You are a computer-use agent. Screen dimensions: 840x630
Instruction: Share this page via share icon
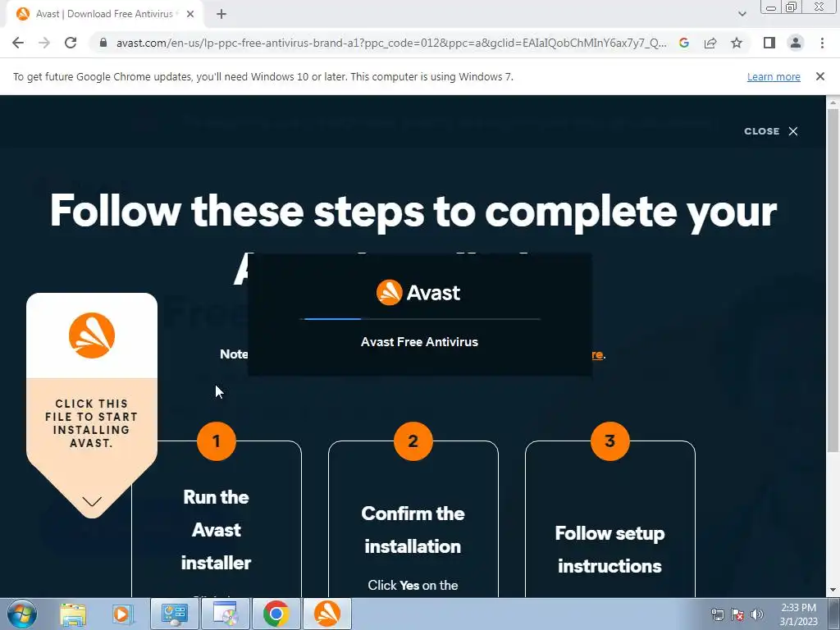coord(710,43)
